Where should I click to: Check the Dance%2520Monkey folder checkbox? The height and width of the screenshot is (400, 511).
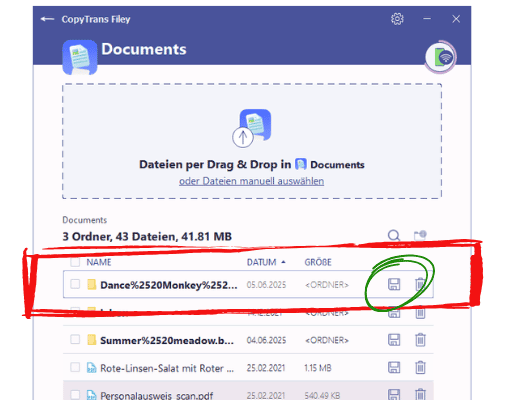(x=75, y=284)
